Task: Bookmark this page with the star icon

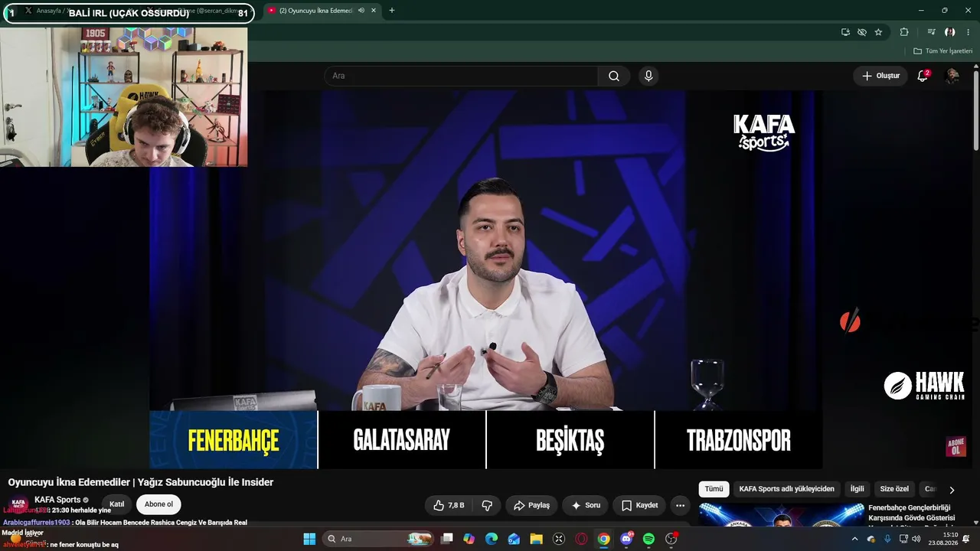Action: coord(878,32)
